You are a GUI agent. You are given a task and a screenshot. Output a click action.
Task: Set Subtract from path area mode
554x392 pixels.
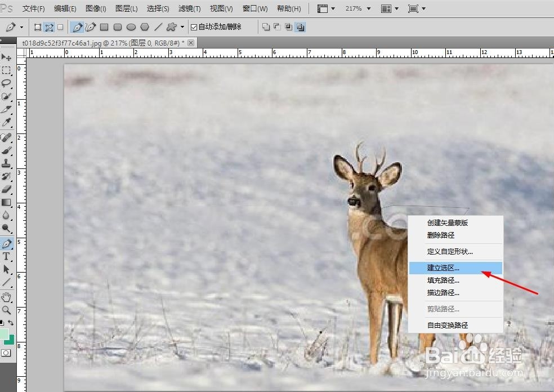[278, 27]
